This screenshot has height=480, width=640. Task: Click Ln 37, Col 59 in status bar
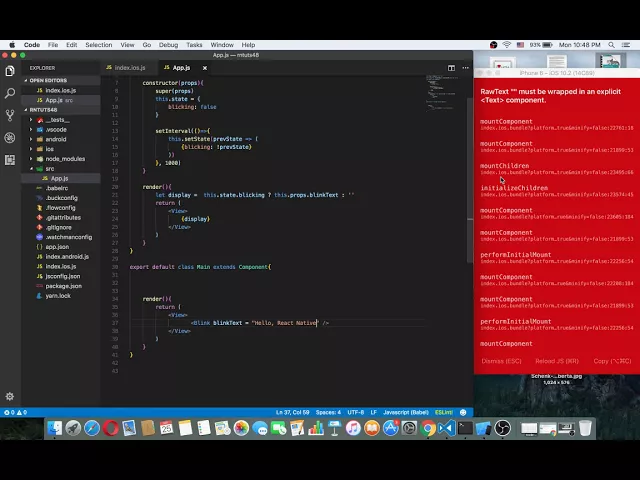[292, 412]
